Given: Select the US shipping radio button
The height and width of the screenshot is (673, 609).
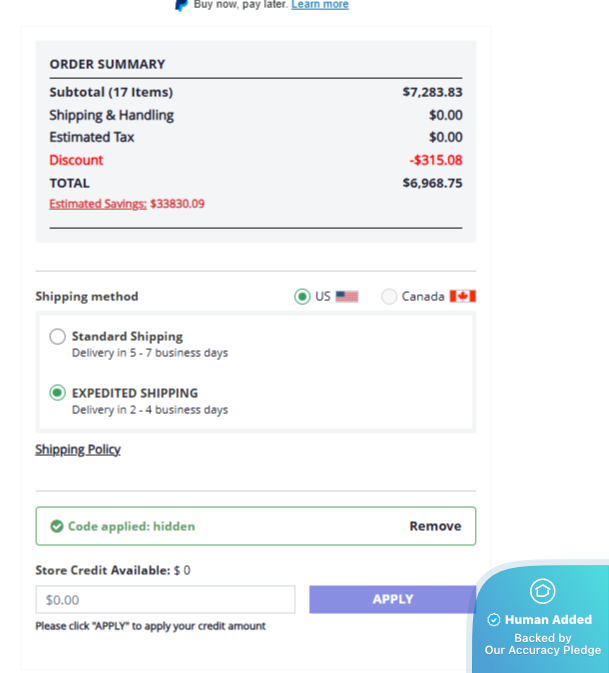Looking at the screenshot, I should [x=302, y=297].
